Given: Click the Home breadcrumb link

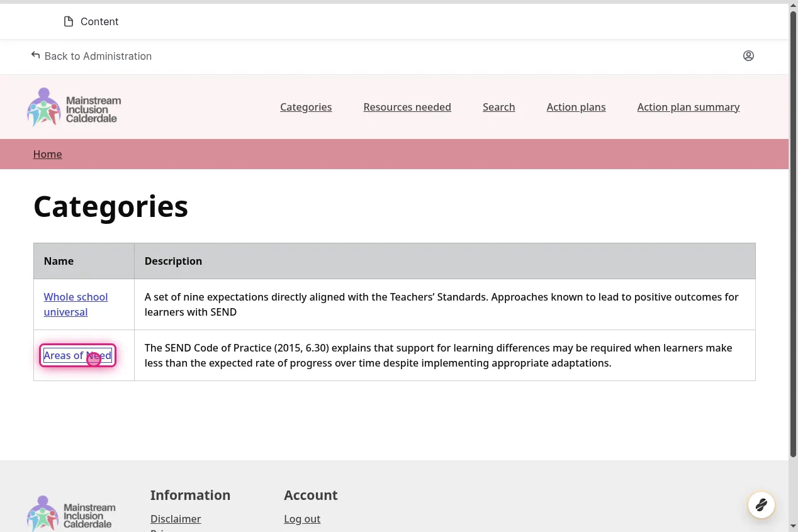Looking at the screenshot, I should pyautogui.click(x=48, y=154).
